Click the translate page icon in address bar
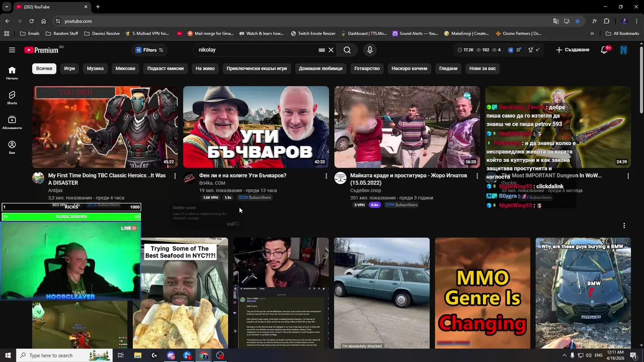This screenshot has height=362, width=644. click(x=556, y=21)
